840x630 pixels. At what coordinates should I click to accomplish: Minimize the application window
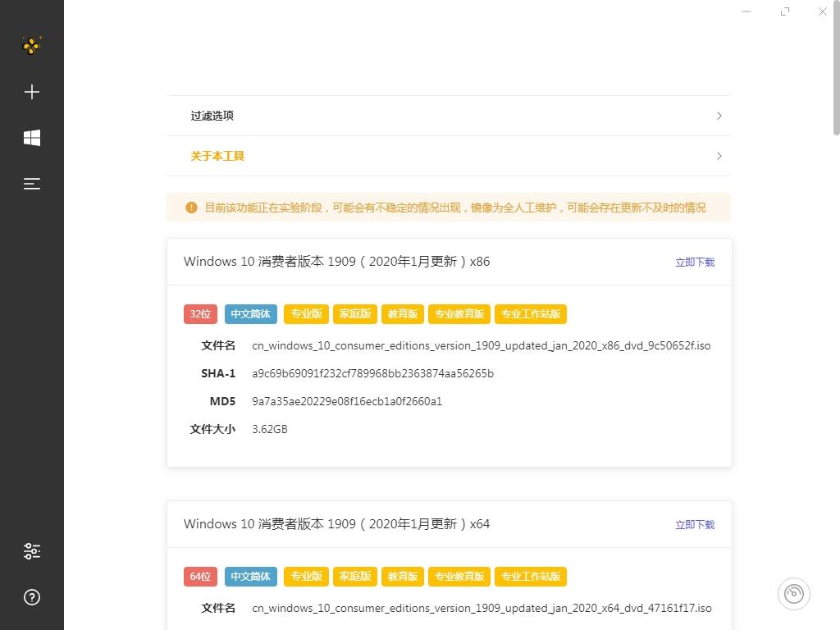pos(746,11)
